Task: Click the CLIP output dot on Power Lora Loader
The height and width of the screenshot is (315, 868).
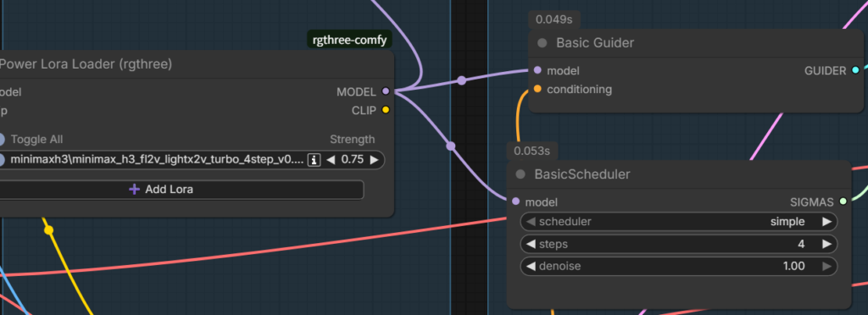Action: click(386, 110)
